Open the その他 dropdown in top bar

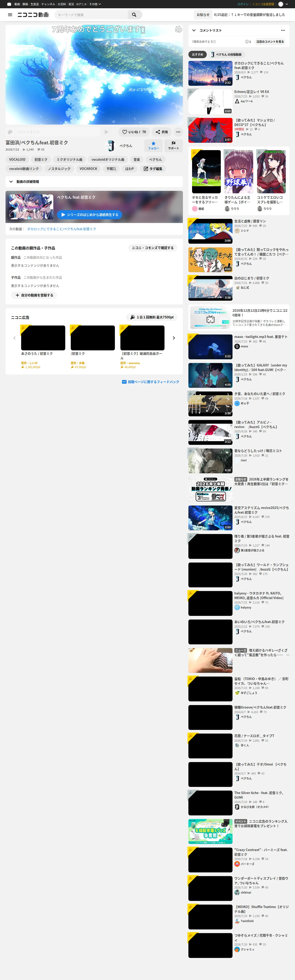click(x=95, y=4)
